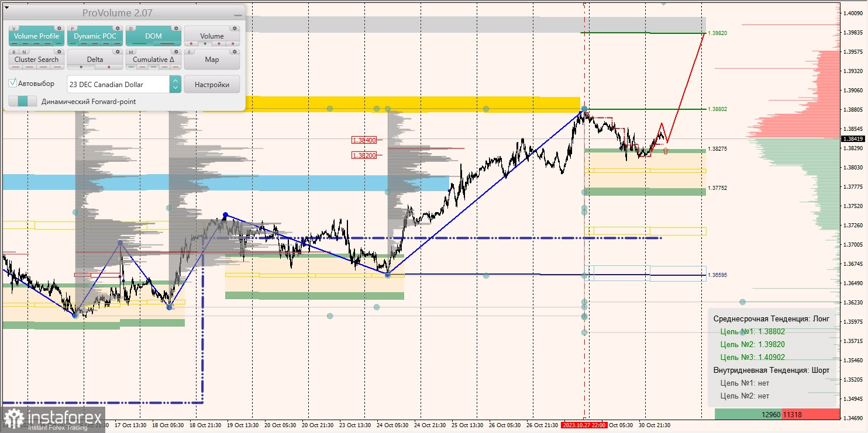Screen dimensions: 868x433
Task: Click the 1.39820 green target label
Action: (717, 33)
